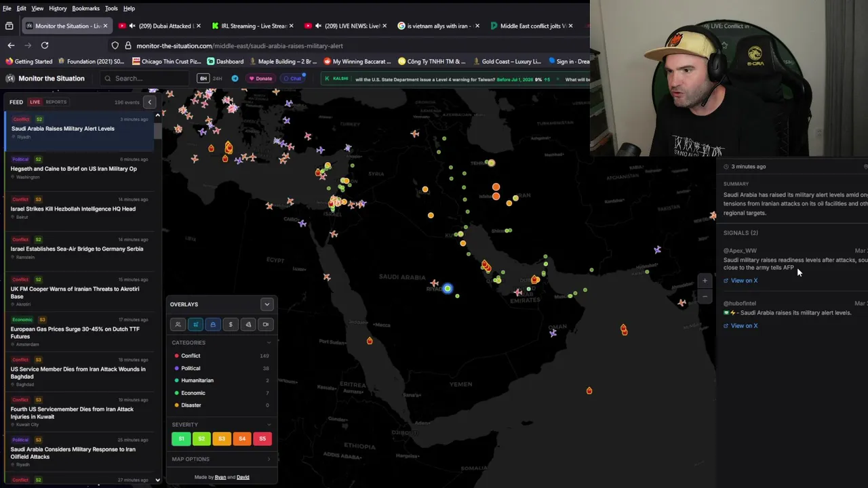Click the blue Riyadh event marker
The height and width of the screenshot is (488, 868).
[448, 289]
